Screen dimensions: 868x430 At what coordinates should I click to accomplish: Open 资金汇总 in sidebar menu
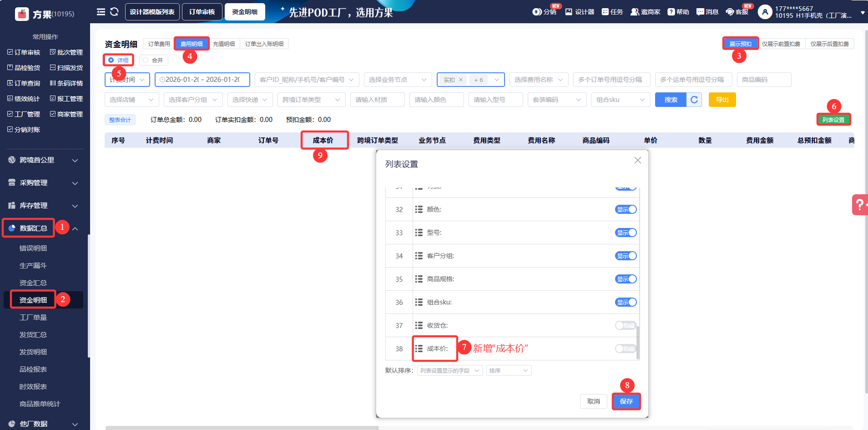33,283
